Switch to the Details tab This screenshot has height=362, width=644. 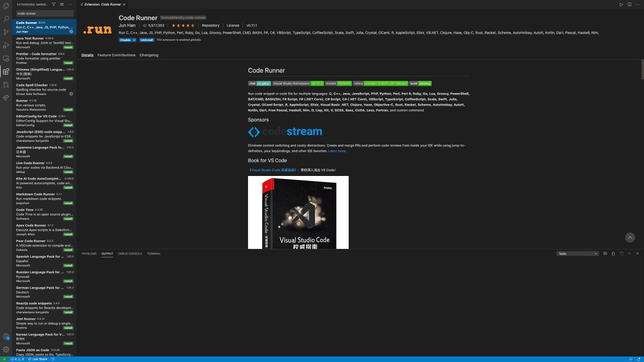[88, 55]
